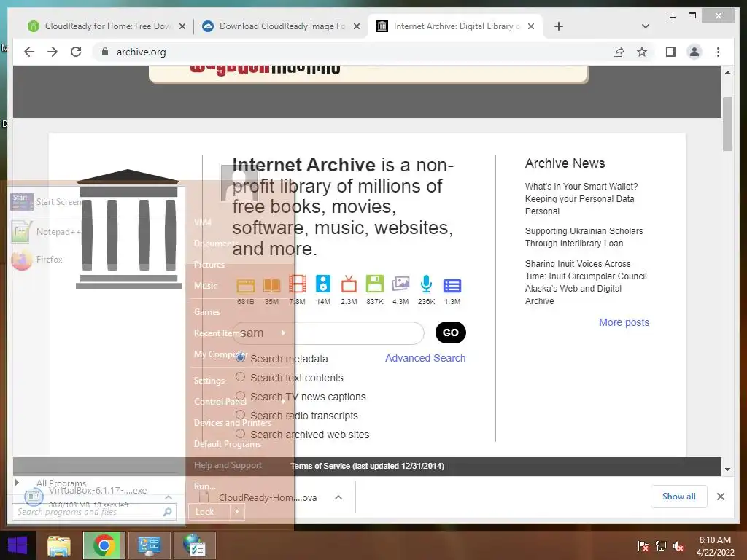Expand options for VirtualBox exe download

(169, 497)
